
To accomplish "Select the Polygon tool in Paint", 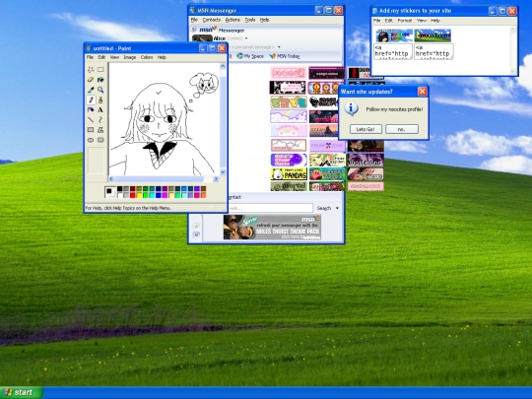I will [x=100, y=130].
